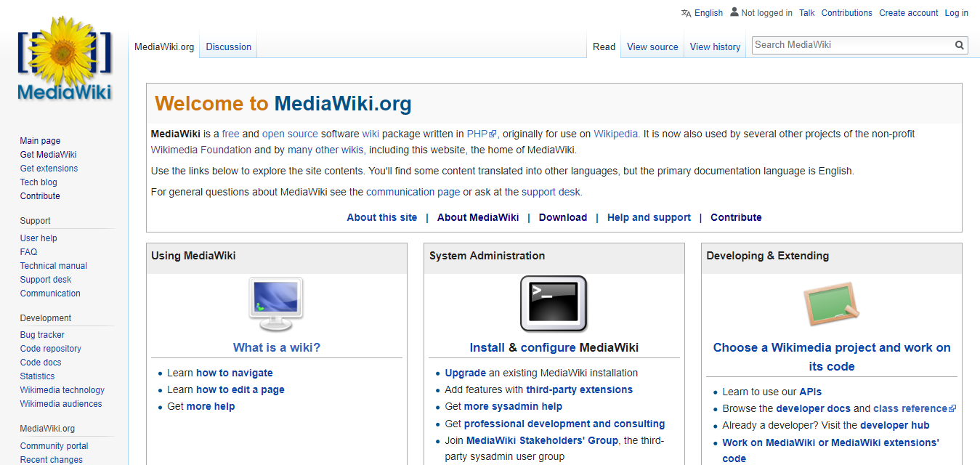Open Contribute in the sidebar
This screenshot has width=980, height=465.
(40, 196)
